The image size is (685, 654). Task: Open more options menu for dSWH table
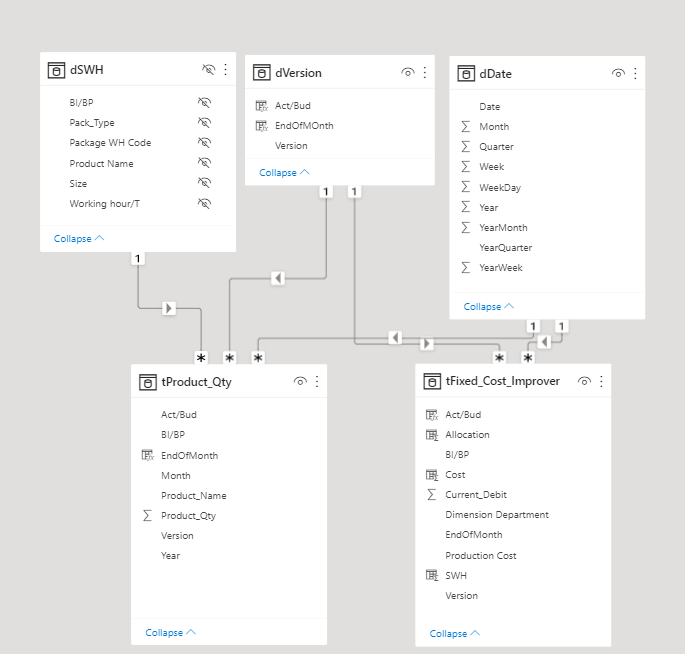(225, 69)
